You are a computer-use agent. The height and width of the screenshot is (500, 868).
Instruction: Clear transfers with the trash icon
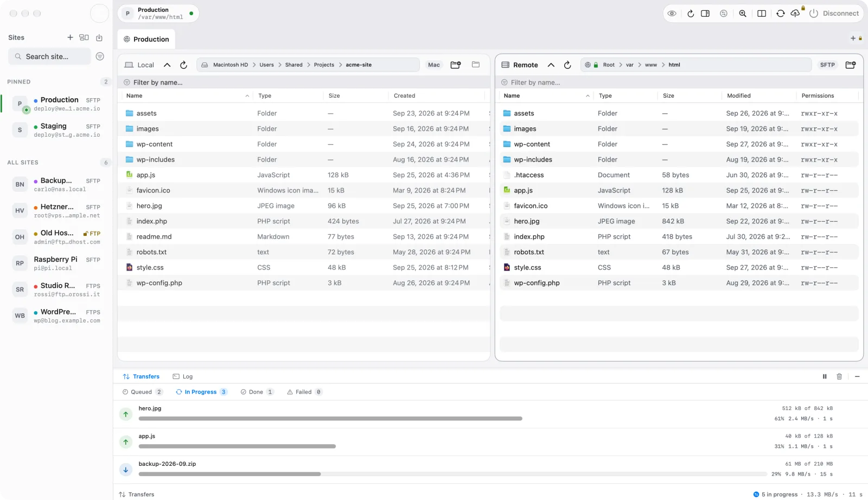pos(839,376)
